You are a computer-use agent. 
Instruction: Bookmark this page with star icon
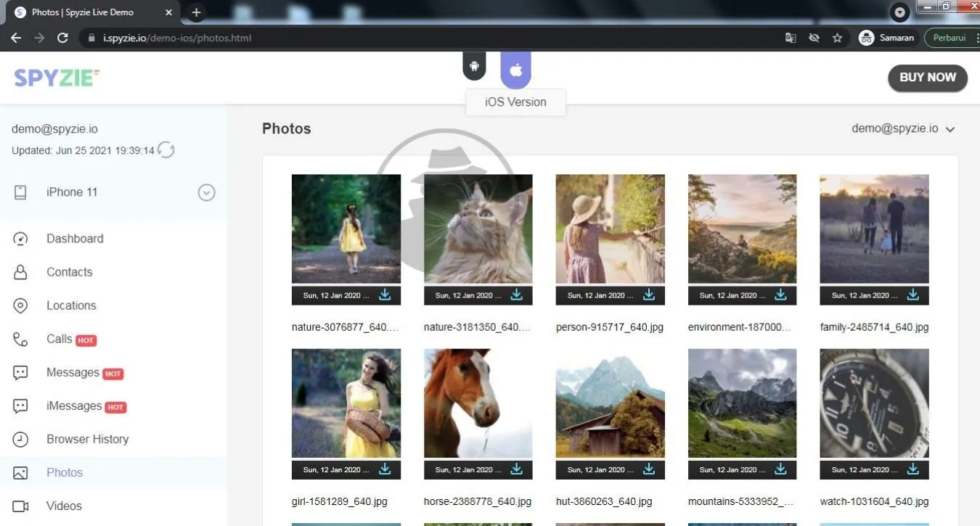pyautogui.click(x=837, y=38)
